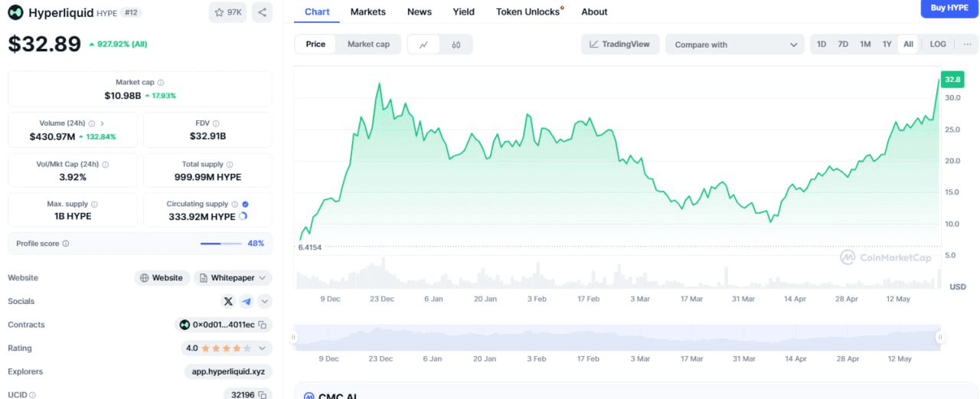
Task: Click left handle of range slider
Action: pos(294,337)
